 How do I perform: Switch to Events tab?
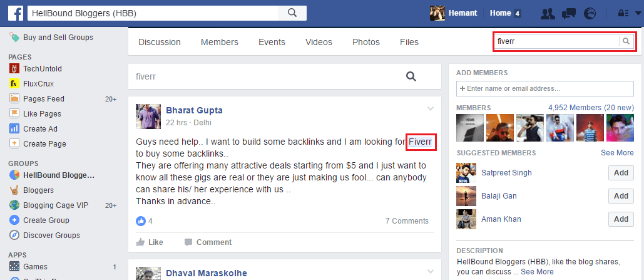tap(272, 42)
